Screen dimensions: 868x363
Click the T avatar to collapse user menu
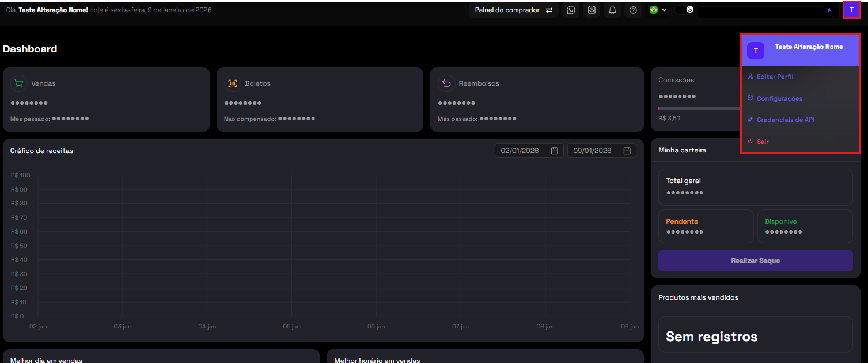click(x=851, y=10)
